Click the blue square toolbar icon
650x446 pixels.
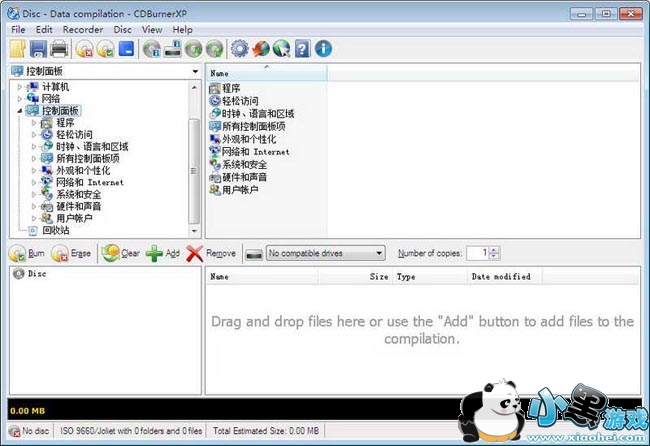point(126,48)
